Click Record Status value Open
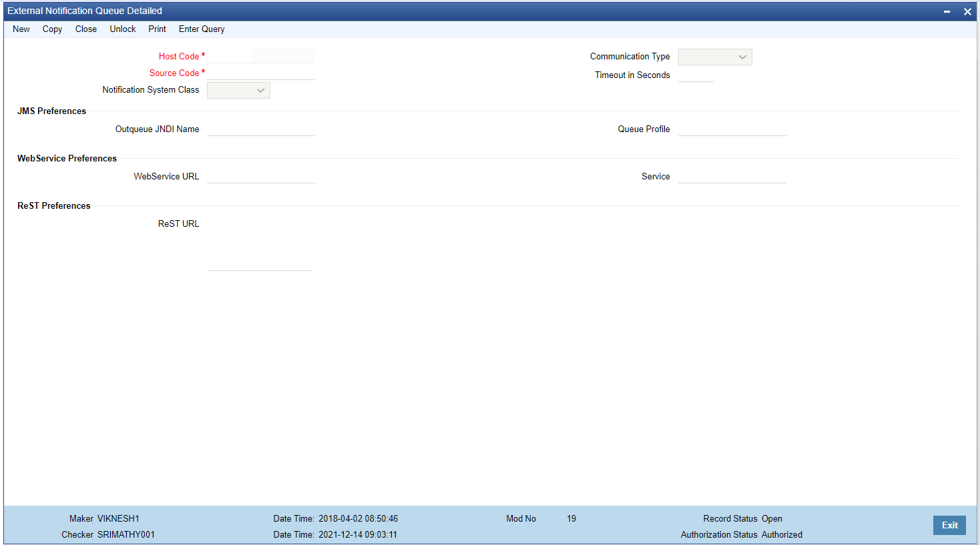 (x=772, y=519)
